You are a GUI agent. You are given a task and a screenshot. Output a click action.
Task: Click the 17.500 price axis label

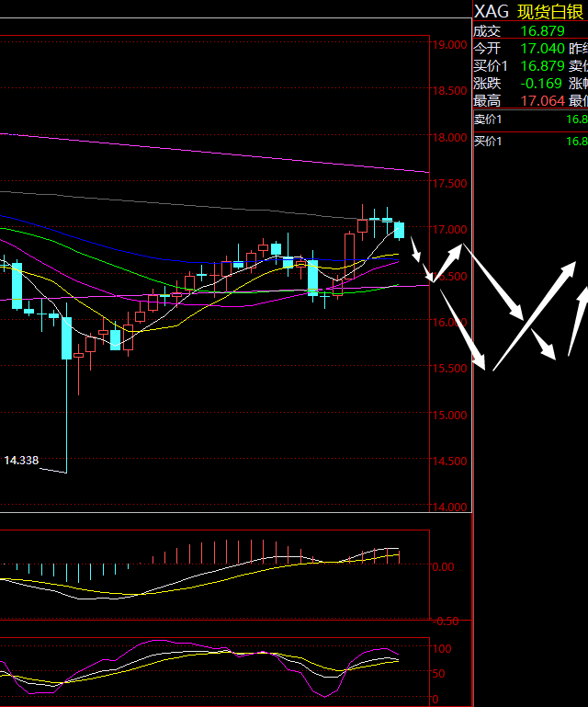click(449, 183)
